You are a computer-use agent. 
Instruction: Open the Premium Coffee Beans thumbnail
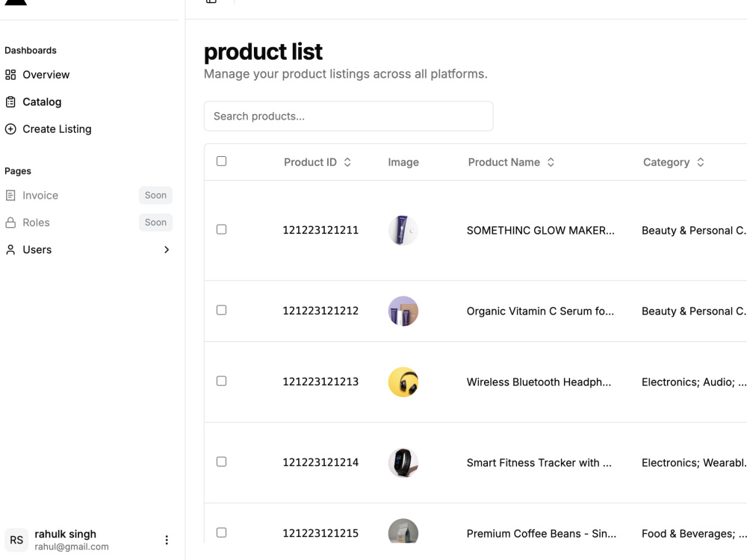pyautogui.click(x=403, y=531)
